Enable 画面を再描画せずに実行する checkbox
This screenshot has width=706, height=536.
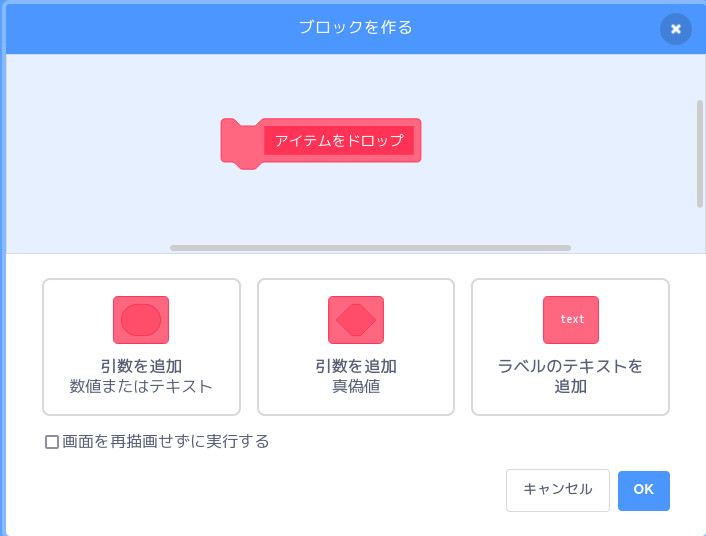(x=52, y=442)
